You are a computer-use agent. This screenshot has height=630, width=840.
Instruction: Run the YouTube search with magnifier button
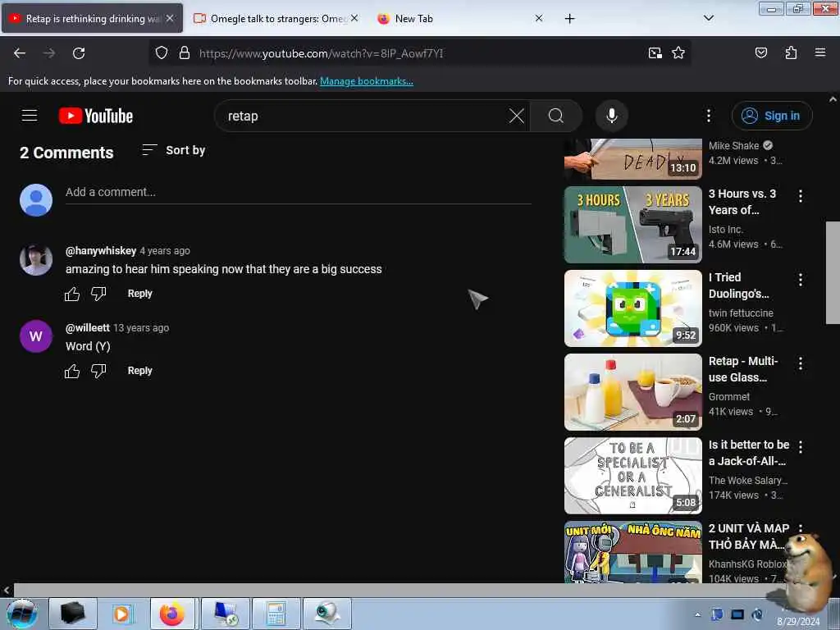[x=555, y=116]
